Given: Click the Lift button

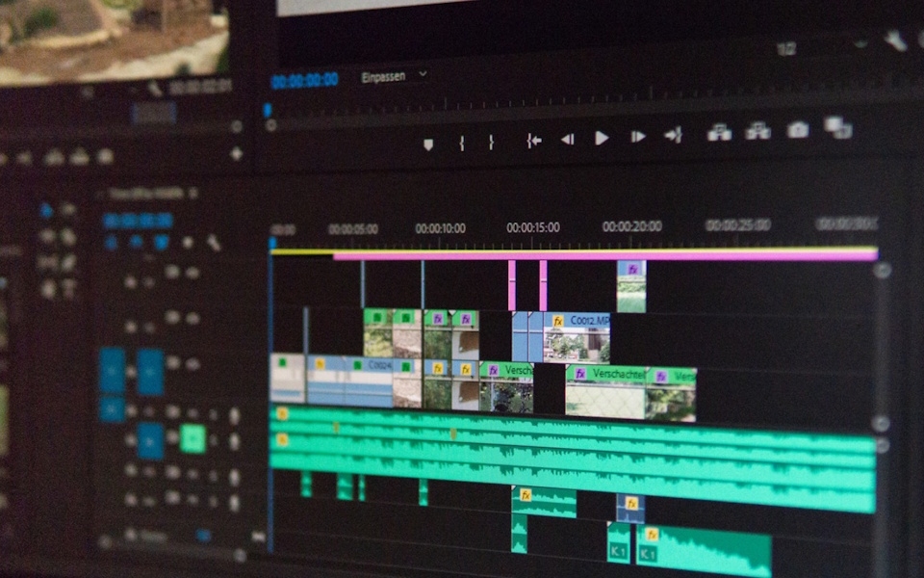Looking at the screenshot, I should point(719,132).
